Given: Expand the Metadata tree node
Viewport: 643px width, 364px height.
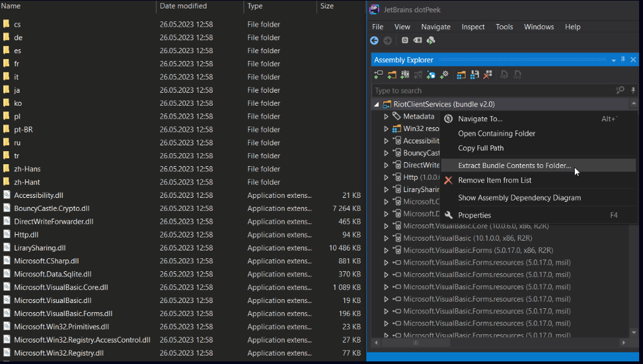Looking at the screenshot, I should (386, 116).
